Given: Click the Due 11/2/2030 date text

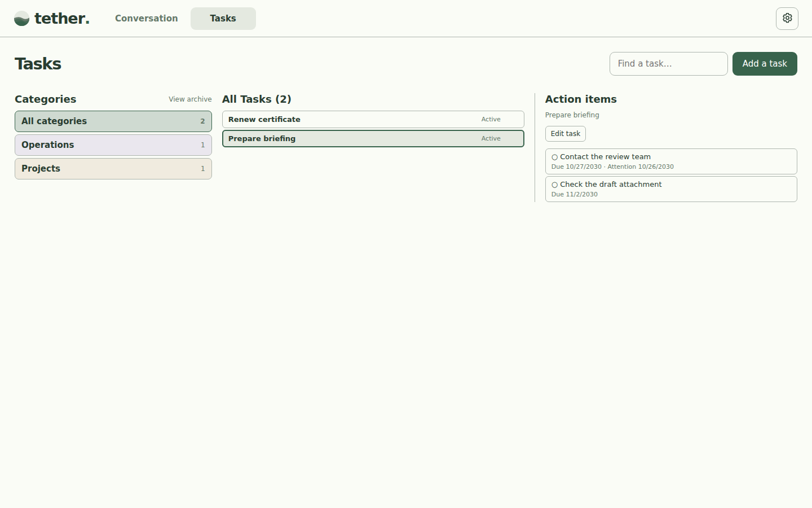Looking at the screenshot, I should click(x=574, y=194).
